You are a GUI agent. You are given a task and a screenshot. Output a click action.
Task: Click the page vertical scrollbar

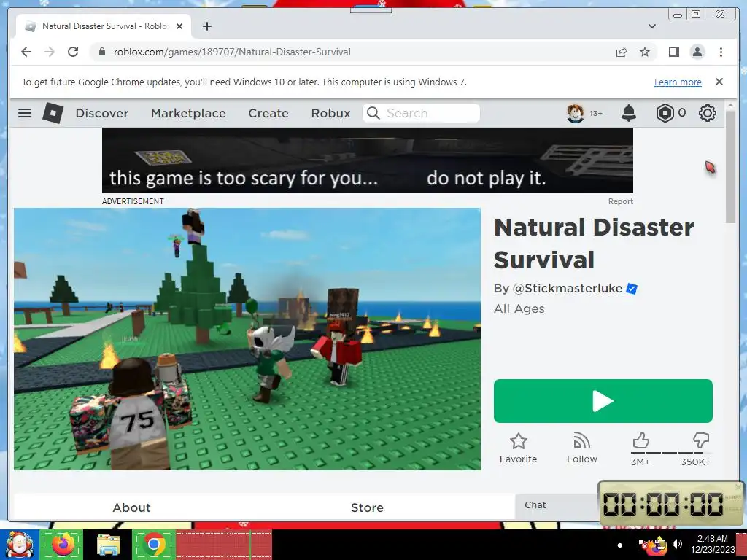(x=730, y=167)
